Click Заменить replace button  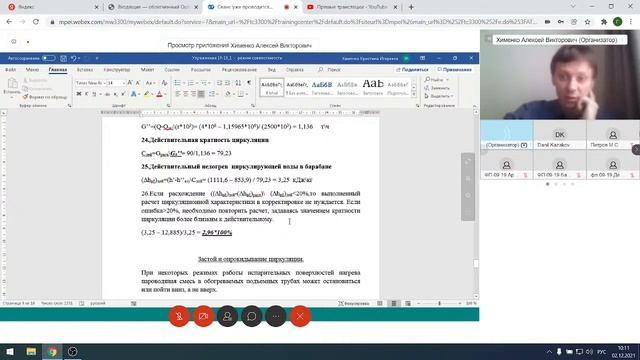[437, 88]
